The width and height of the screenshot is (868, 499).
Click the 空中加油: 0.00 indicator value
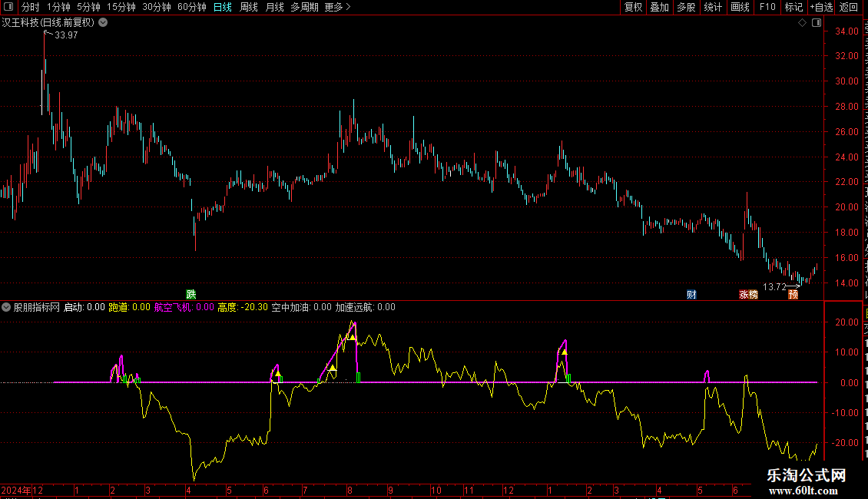pos(301,307)
